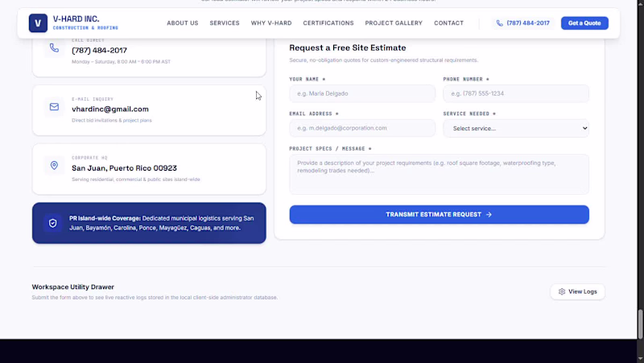Click the page vertical scrollbar thumb
The image size is (644, 363).
click(640, 324)
